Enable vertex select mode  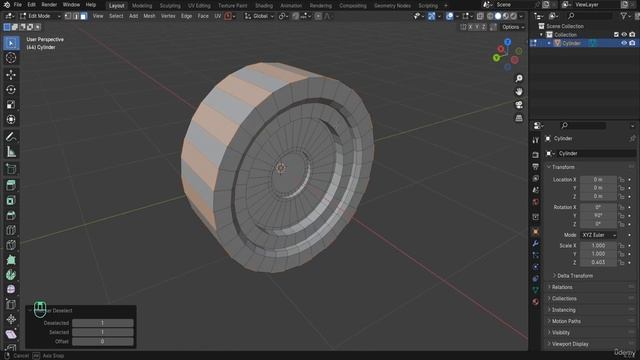pos(68,16)
